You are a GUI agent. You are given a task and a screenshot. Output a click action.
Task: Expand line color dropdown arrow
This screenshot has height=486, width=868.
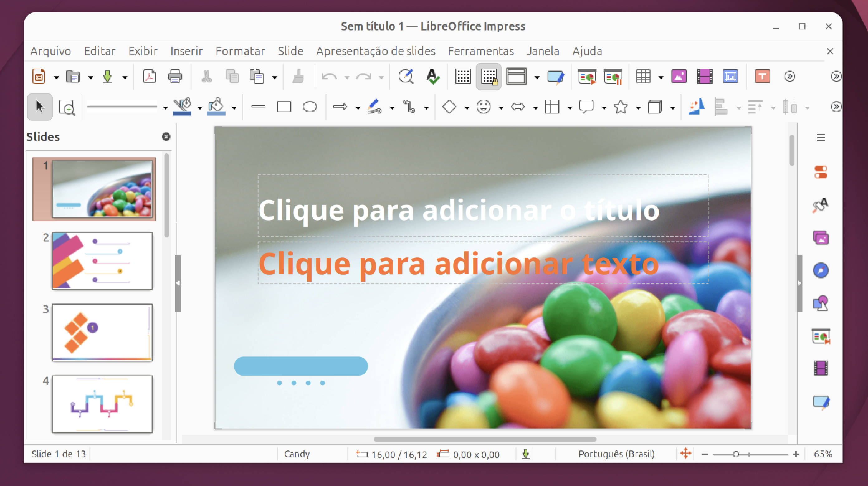click(x=199, y=108)
